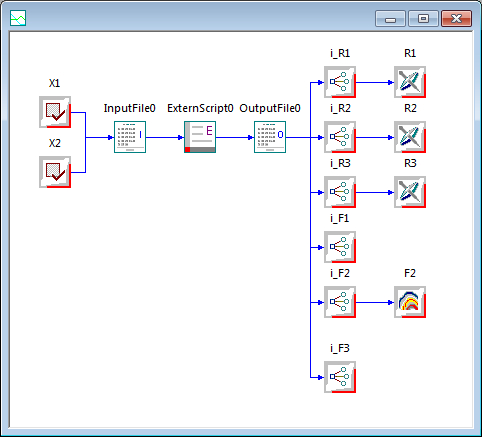Select the X2 design variable node
Image resolution: width=482 pixels, height=437 pixels.
[55, 172]
